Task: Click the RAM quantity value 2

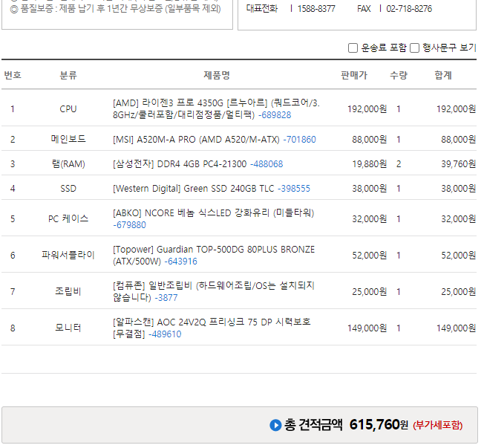Action: click(399, 164)
